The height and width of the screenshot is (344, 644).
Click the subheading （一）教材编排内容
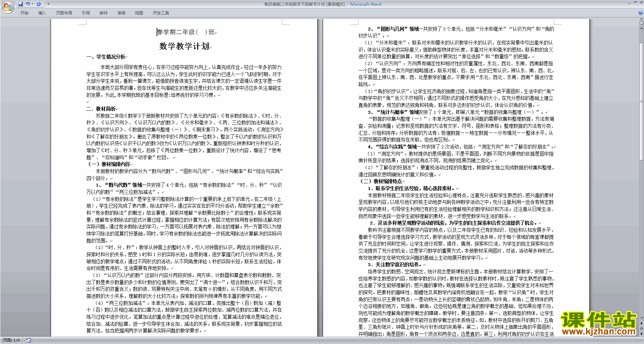click(109, 164)
